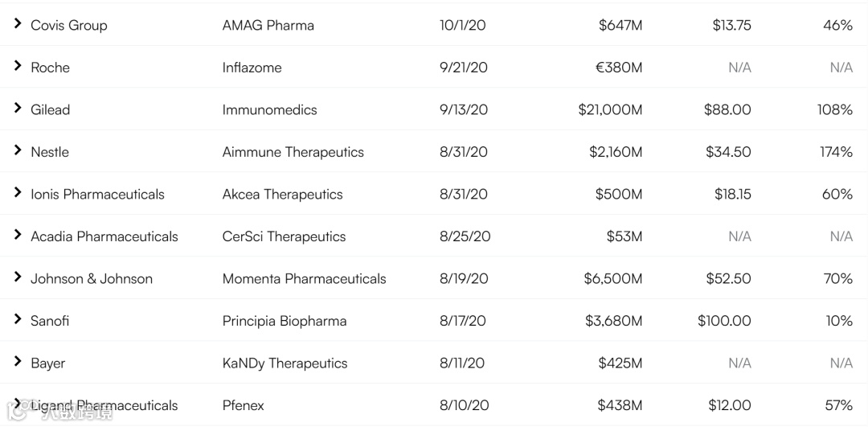Expand the Roche acquisition row

pyautogui.click(x=17, y=67)
